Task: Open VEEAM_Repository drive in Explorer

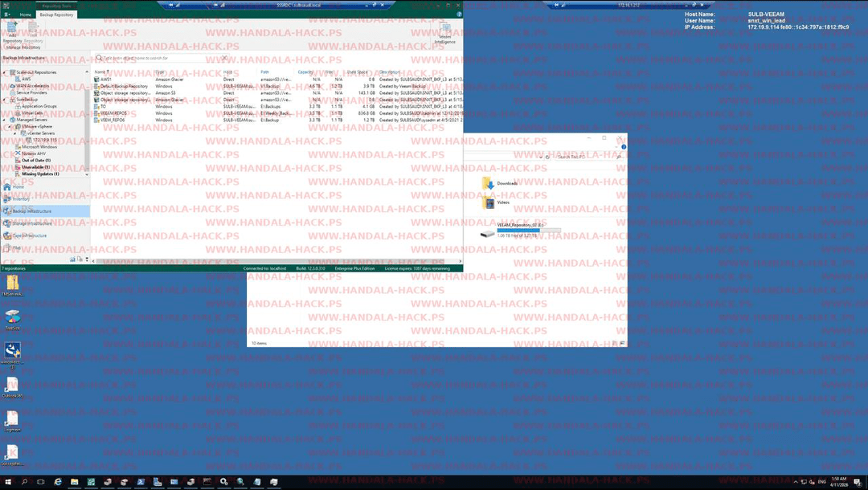Action: [520, 230]
